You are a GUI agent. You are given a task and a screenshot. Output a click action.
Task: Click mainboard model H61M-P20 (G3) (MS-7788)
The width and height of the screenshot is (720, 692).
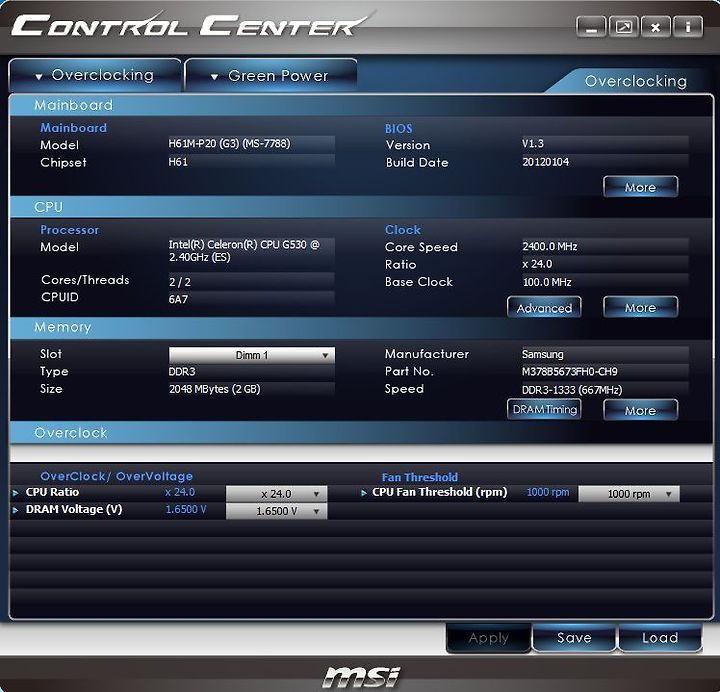[229, 144]
